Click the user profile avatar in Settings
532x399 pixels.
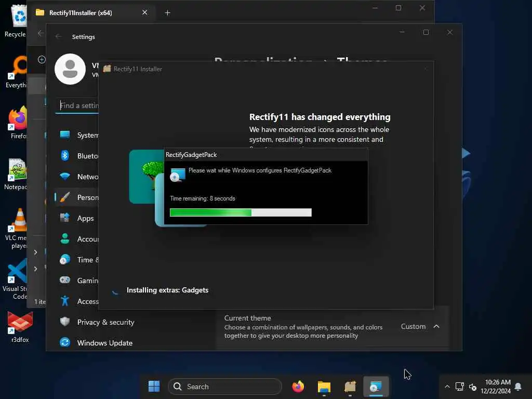[70, 69]
